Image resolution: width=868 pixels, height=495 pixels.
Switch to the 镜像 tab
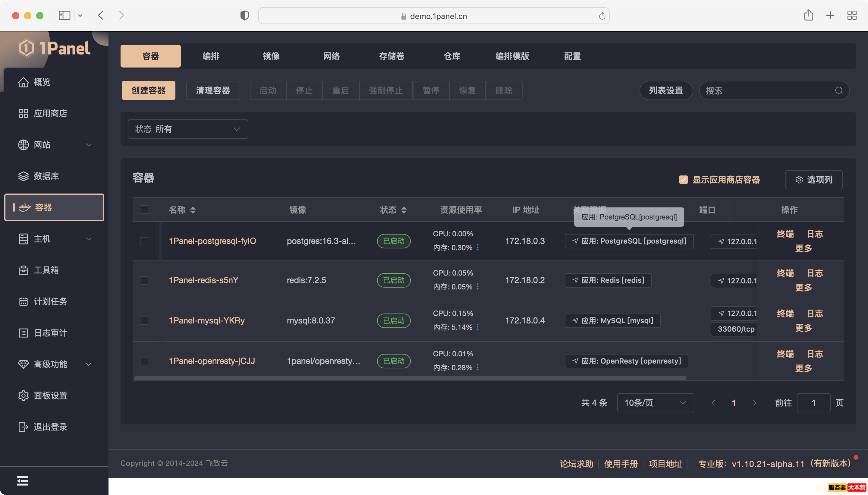tap(271, 56)
